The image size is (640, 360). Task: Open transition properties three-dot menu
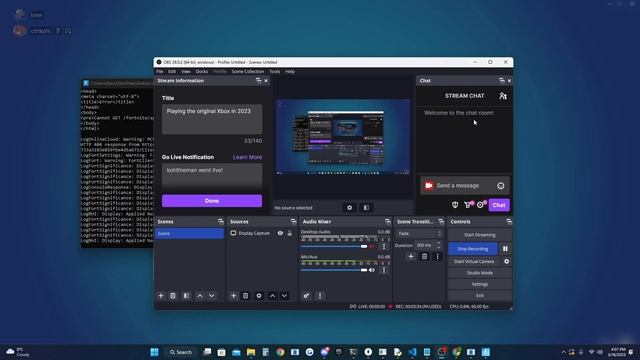click(437, 256)
